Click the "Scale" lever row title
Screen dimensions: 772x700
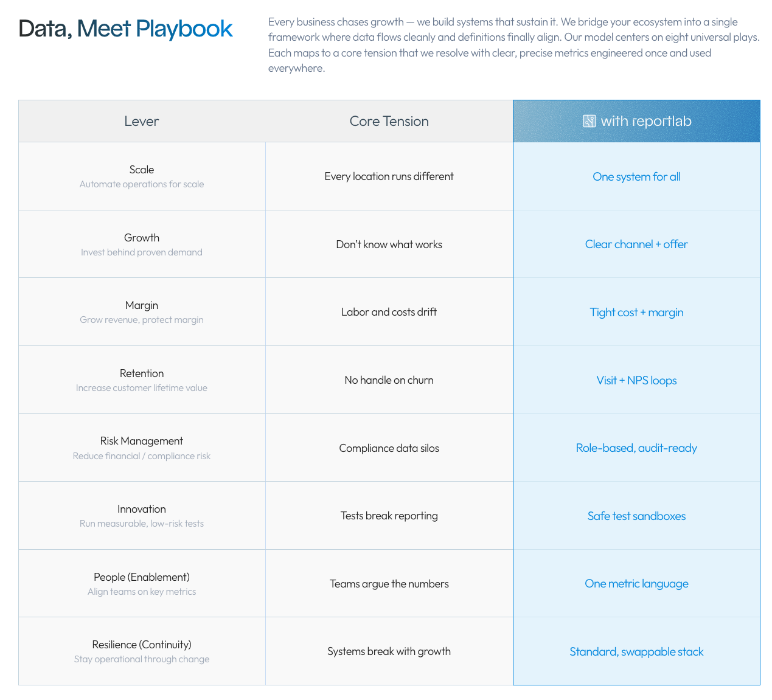(x=141, y=170)
